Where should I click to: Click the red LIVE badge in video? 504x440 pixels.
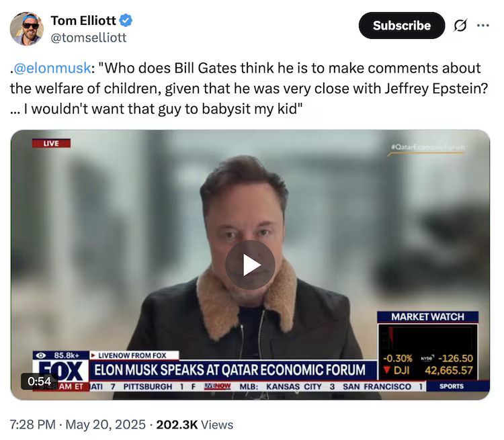[x=51, y=143]
